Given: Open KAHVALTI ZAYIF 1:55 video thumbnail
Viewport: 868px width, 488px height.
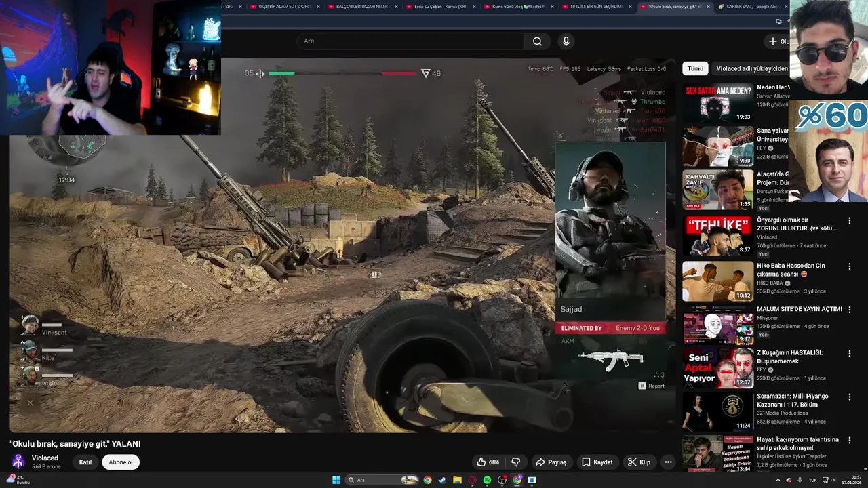Looking at the screenshot, I should click(x=717, y=190).
